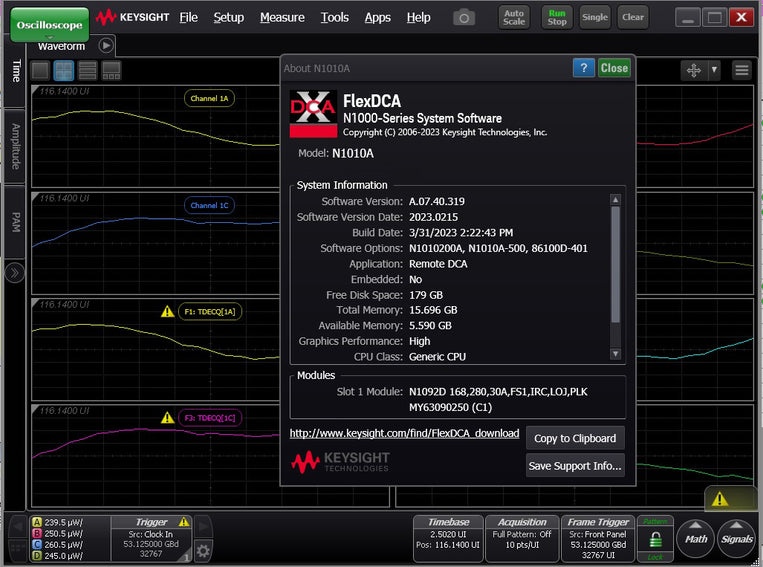Click the settings gear icon near Trigger
The image size is (763, 567).
[x=203, y=550]
